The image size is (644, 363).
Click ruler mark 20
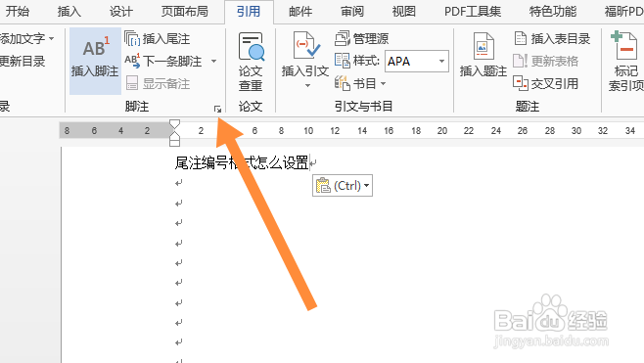442,130
